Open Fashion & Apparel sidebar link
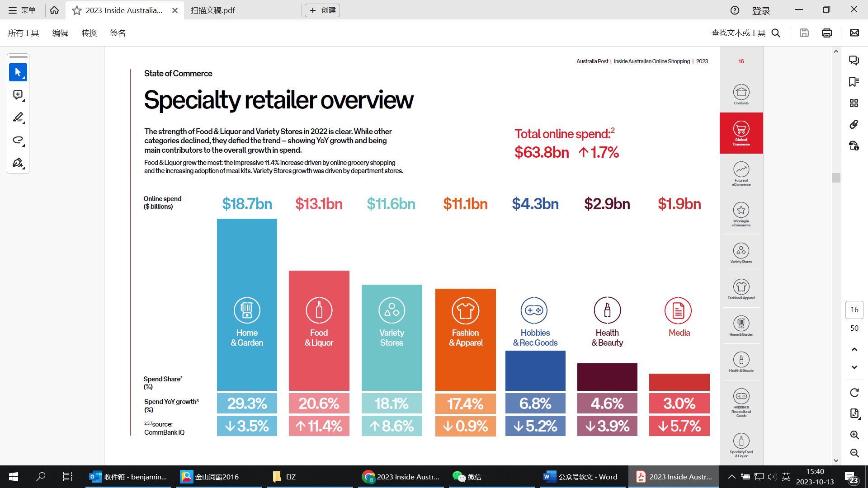This screenshot has height=488, width=868. click(x=741, y=289)
